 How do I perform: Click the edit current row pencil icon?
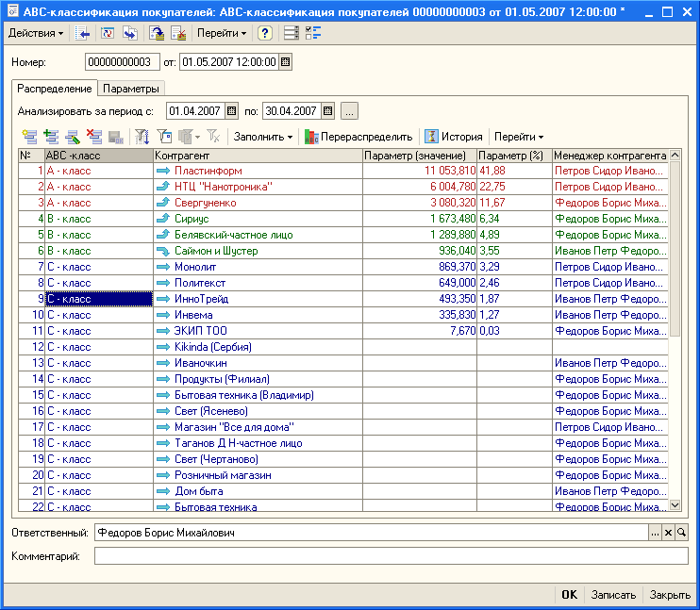pos(73,137)
